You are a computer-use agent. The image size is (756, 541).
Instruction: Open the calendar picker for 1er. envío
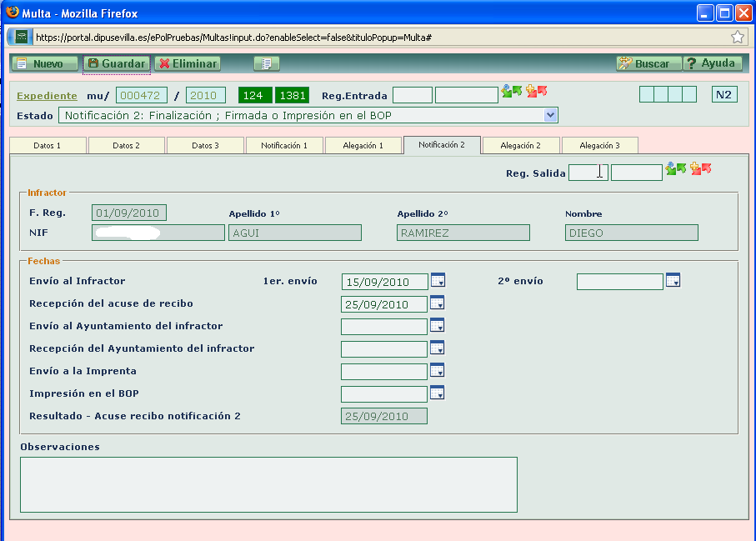coord(437,281)
